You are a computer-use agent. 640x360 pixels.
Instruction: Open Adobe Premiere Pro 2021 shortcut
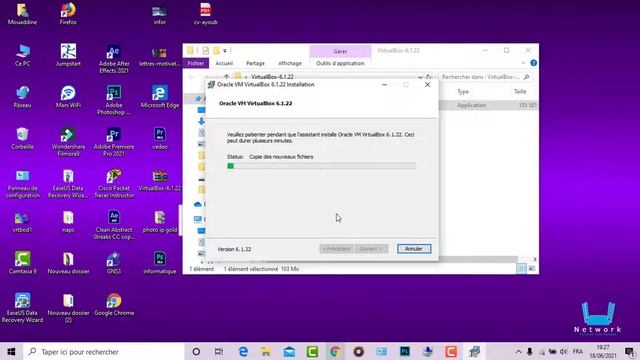pos(114,142)
